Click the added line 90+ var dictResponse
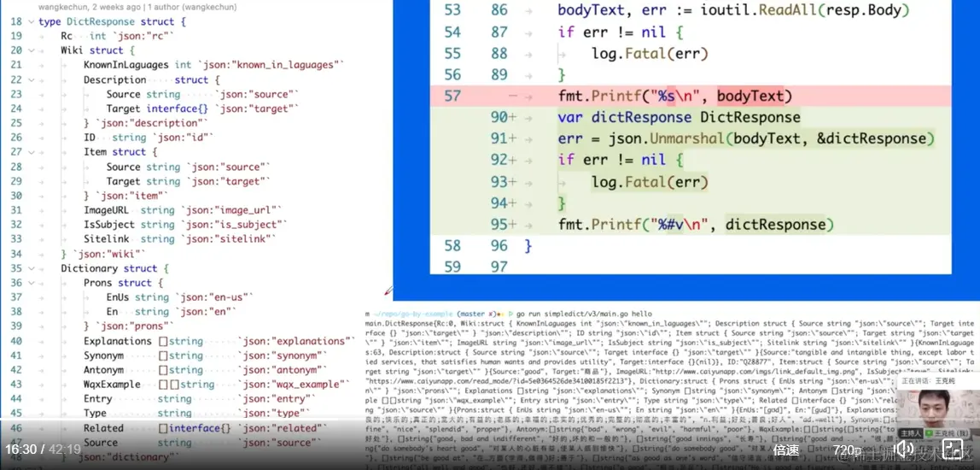980x470 pixels. pyautogui.click(x=679, y=118)
